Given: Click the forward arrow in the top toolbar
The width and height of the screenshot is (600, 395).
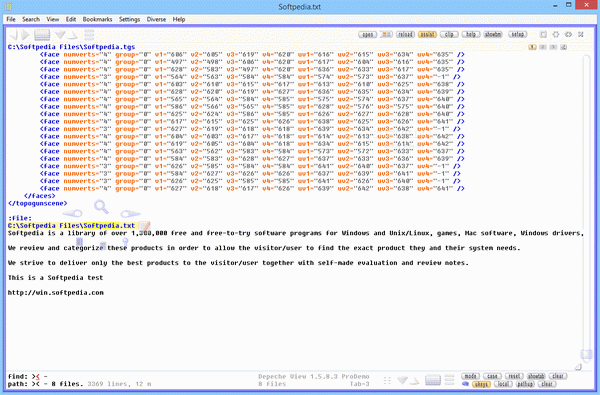Looking at the screenshot, I should [26, 35].
